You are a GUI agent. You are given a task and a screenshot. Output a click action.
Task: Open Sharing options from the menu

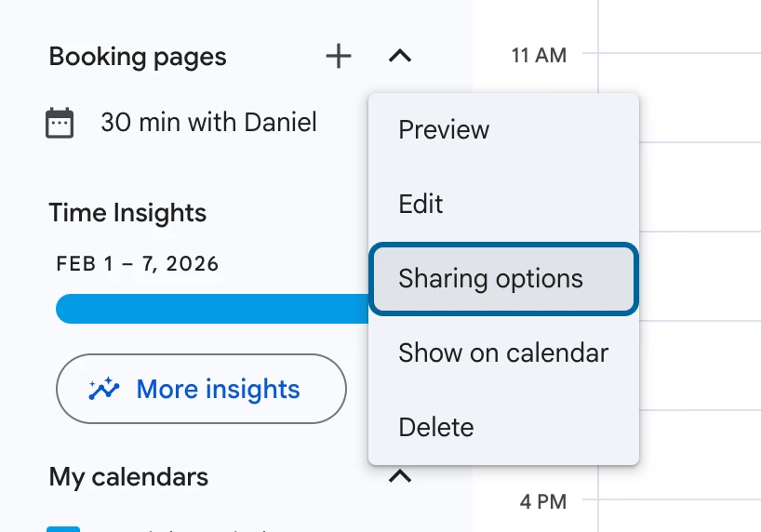pos(504,279)
